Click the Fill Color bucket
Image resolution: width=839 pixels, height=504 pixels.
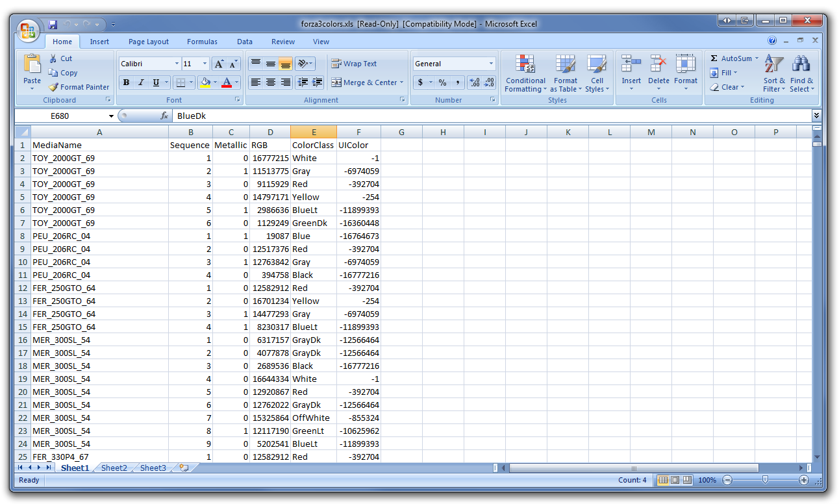205,82
